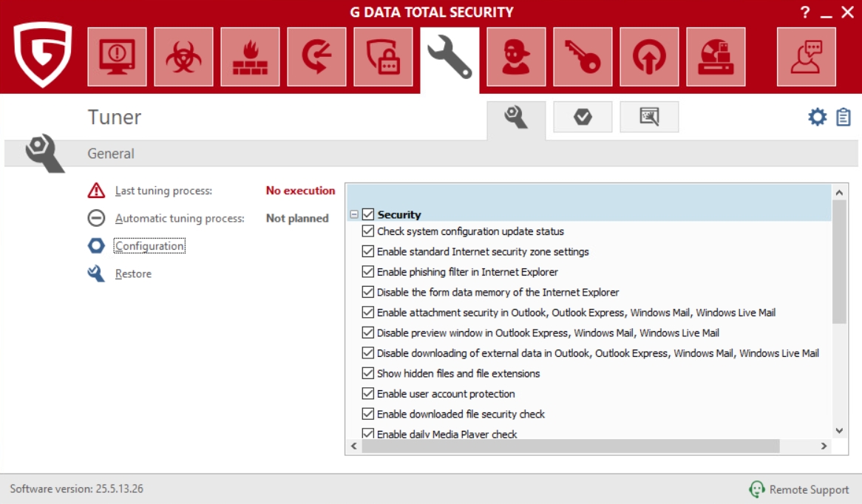Open the support chat person icon
The width and height of the screenshot is (862, 504).
click(807, 57)
